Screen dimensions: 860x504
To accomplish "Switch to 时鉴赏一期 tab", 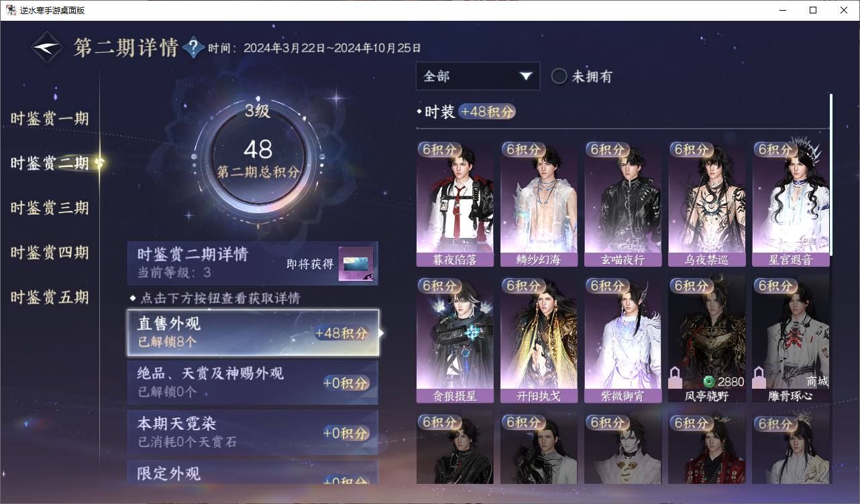I will coord(50,119).
